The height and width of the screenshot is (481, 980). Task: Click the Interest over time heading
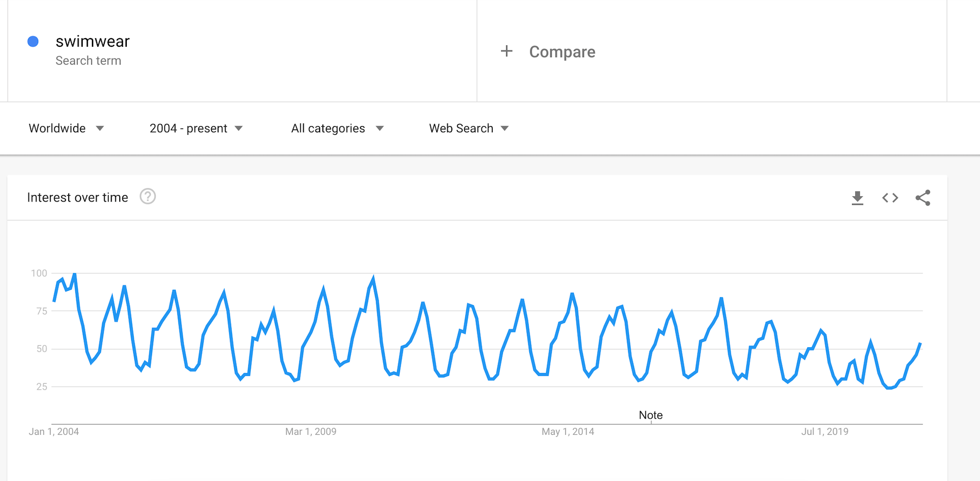(x=77, y=198)
